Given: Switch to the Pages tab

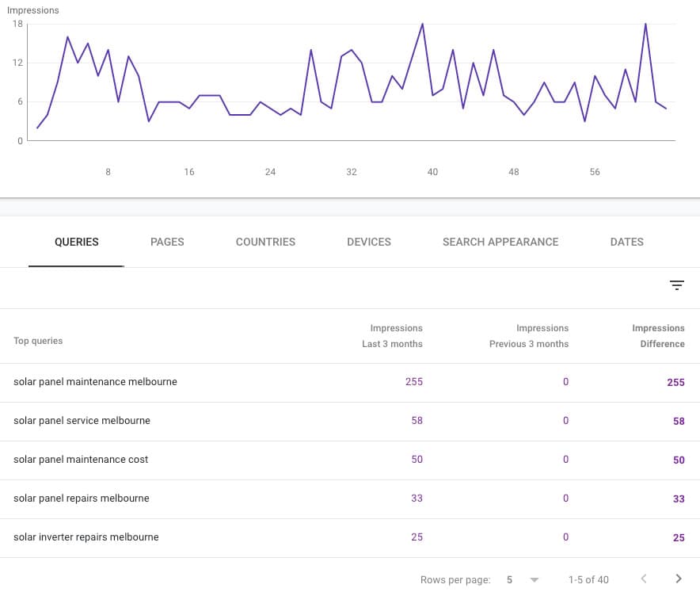Looking at the screenshot, I should point(167,243).
